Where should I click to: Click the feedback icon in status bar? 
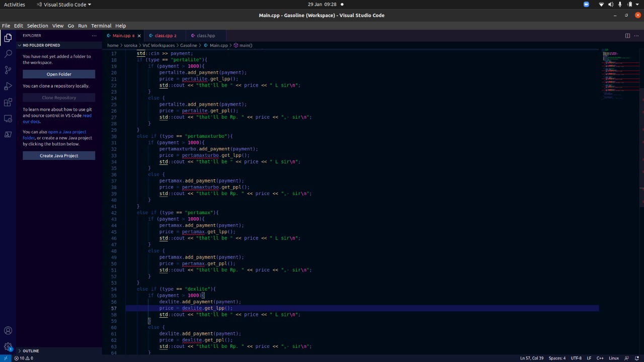tap(627, 358)
